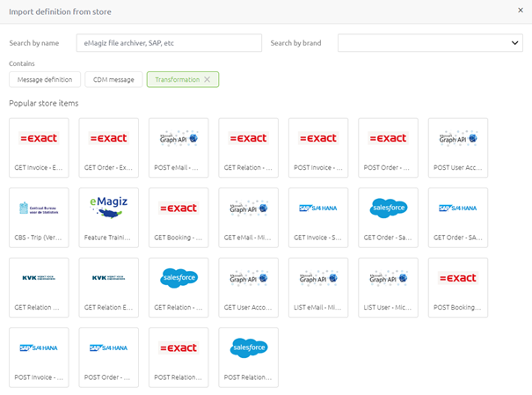Select the Salesforce GET Relation item
532x395 pixels.
click(x=179, y=288)
